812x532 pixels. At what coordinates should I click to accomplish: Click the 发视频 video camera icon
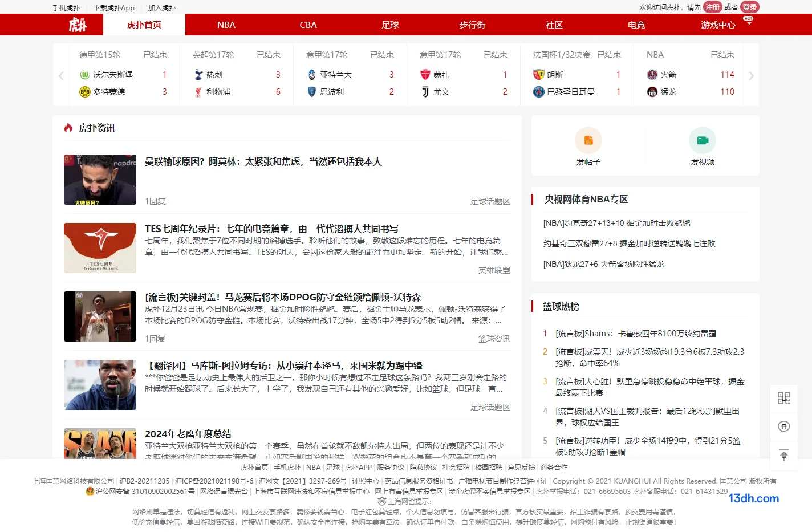[703, 140]
